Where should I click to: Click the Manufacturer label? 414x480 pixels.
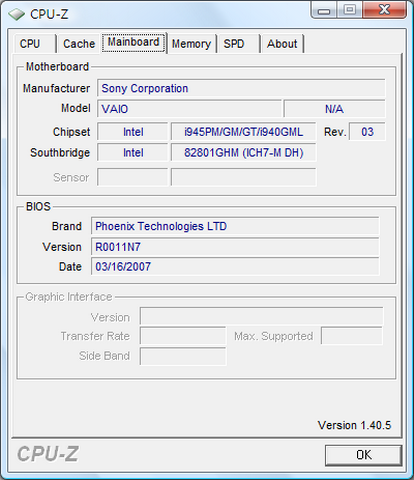pos(56,88)
